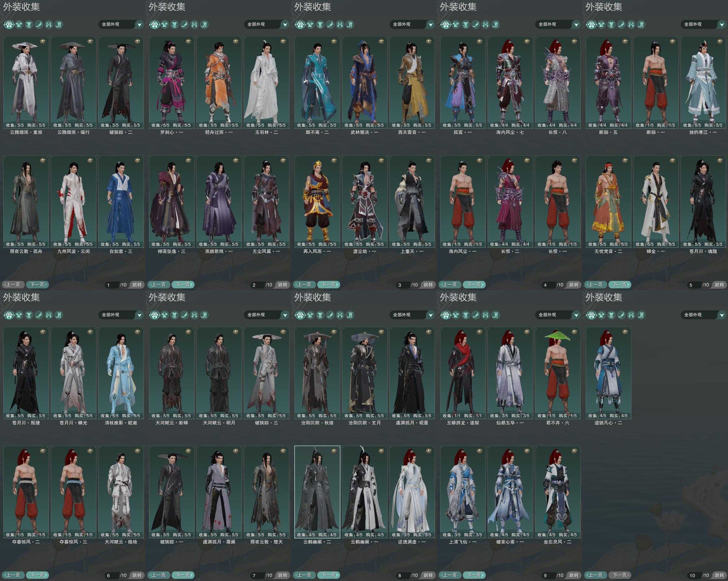Viewport: 728px width, 581px height.
Task: Open the 全部外观 dropdown on the page 7 panel
Action: click(267, 315)
